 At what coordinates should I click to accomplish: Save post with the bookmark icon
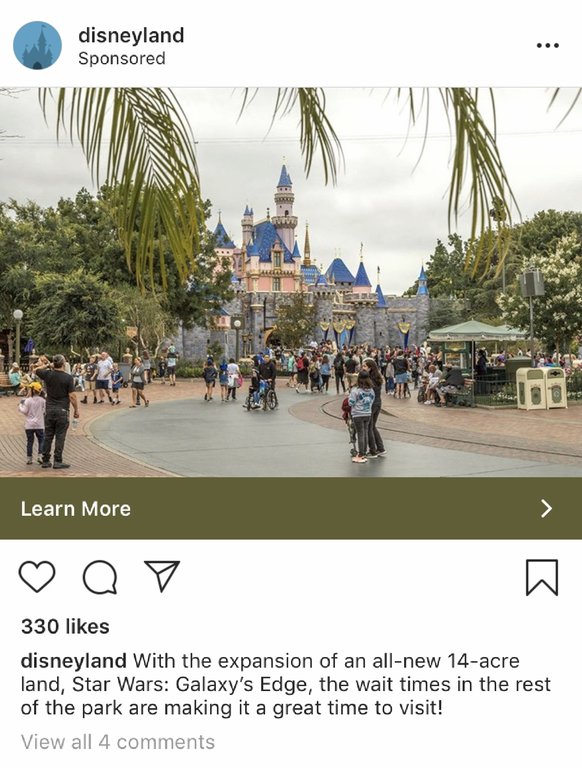click(542, 577)
